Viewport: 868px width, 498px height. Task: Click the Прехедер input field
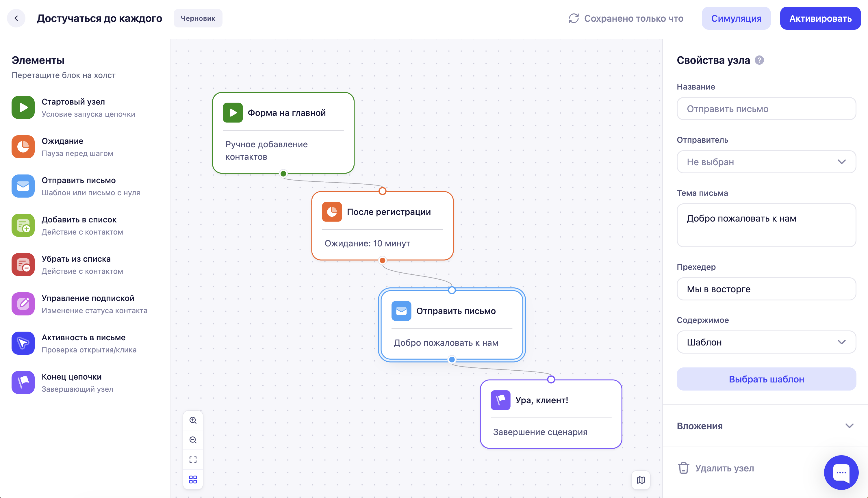pos(766,289)
